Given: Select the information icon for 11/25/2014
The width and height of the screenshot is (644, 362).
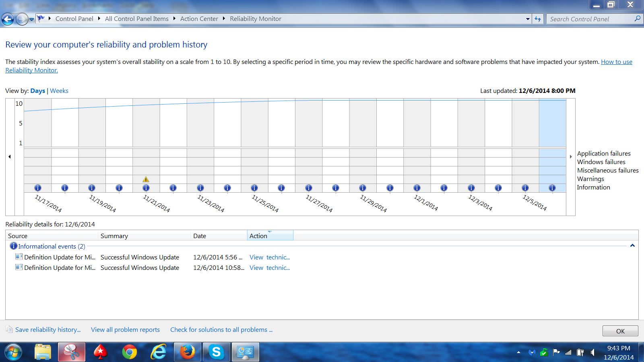Looking at the screenshot, I should tap(254, 188).
